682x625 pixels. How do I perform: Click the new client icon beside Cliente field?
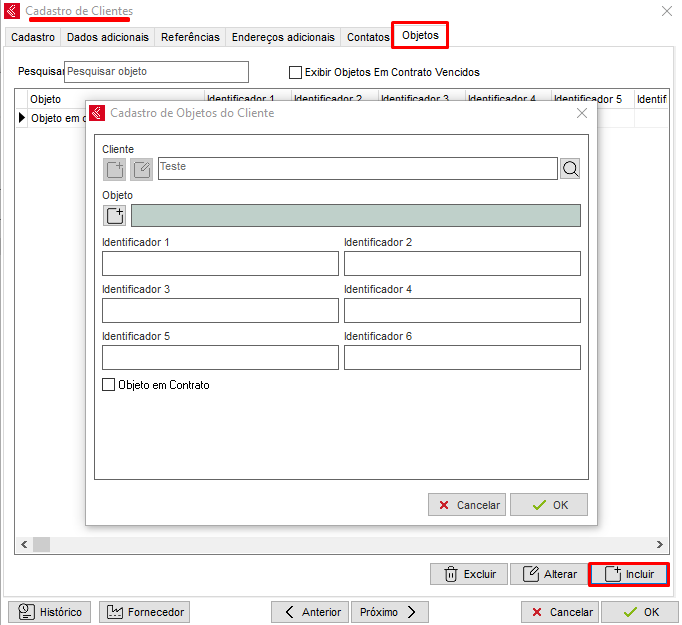point(115,169)
